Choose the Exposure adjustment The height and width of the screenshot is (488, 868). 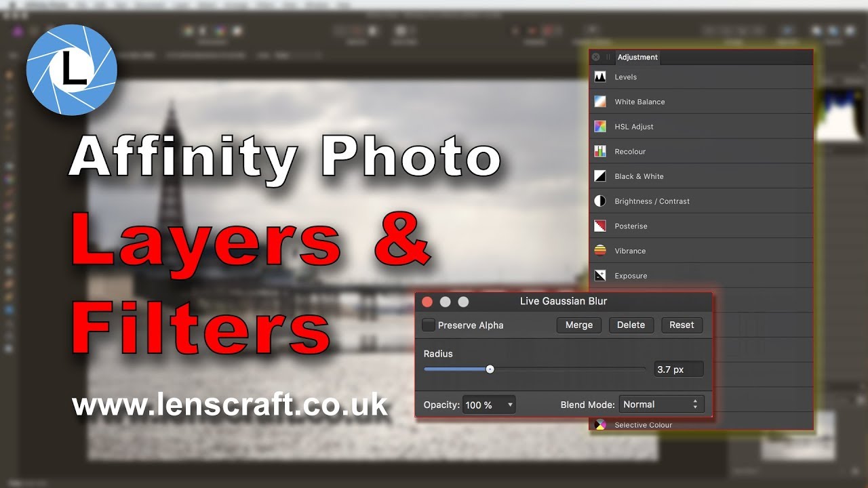pyautogui.click(x=702, y=276)
